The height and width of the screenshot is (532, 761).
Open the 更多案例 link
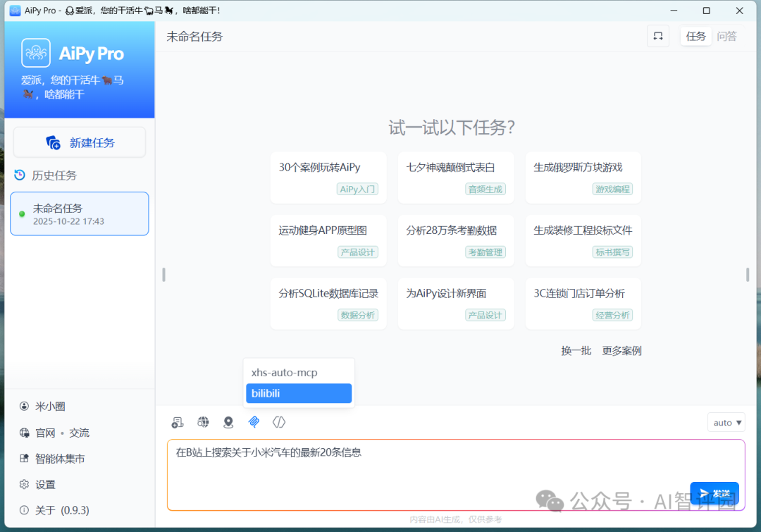[x=621, y=350]
